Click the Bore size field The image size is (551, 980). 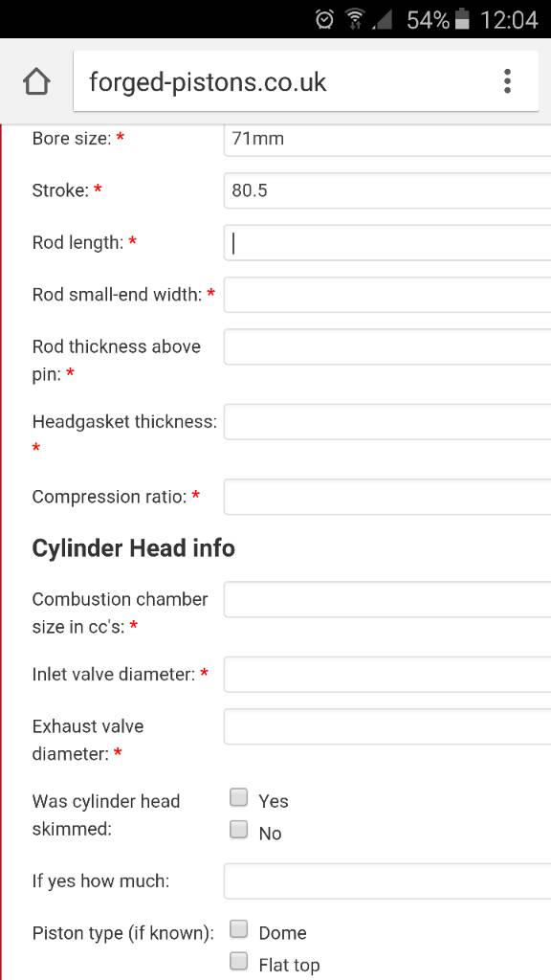pos(387,139)
